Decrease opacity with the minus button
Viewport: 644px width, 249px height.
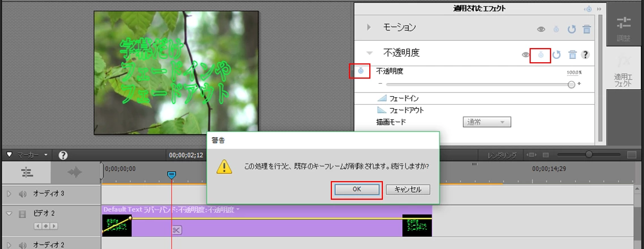[380, 84]
